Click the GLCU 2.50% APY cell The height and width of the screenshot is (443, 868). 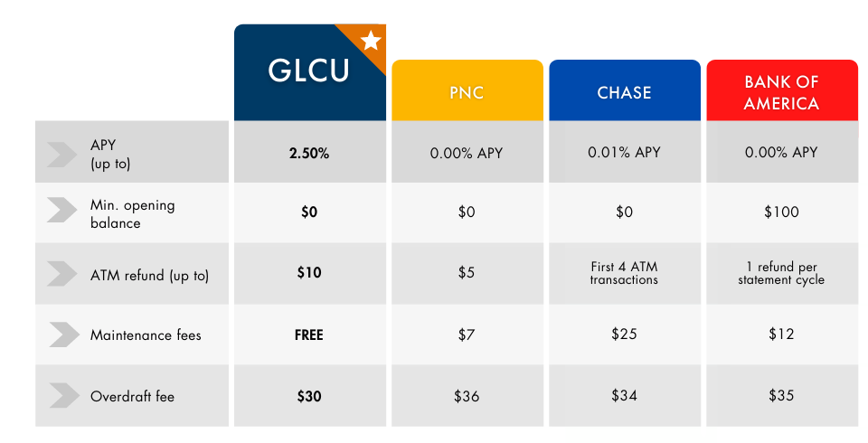(x=310, y=152)
